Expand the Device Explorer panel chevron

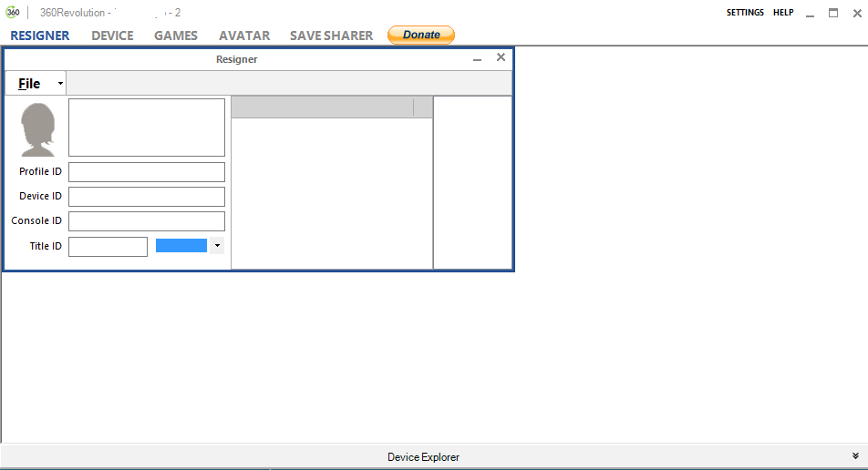click(855, 456)
